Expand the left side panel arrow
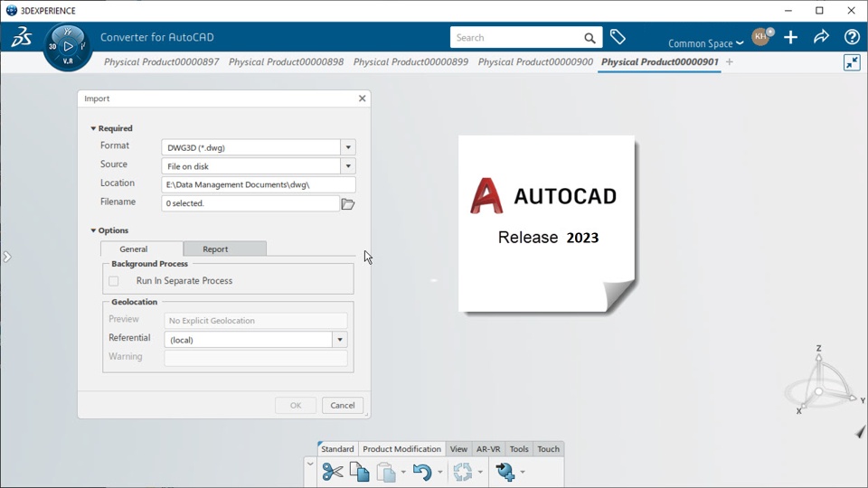This screenshot has width=868, height=488. 6,257
